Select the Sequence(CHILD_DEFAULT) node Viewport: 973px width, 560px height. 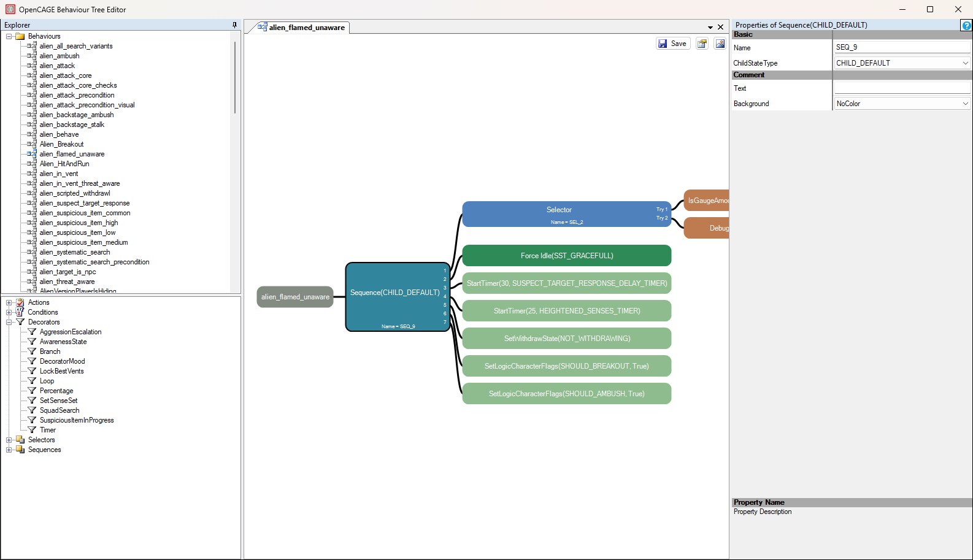[398, 297]
